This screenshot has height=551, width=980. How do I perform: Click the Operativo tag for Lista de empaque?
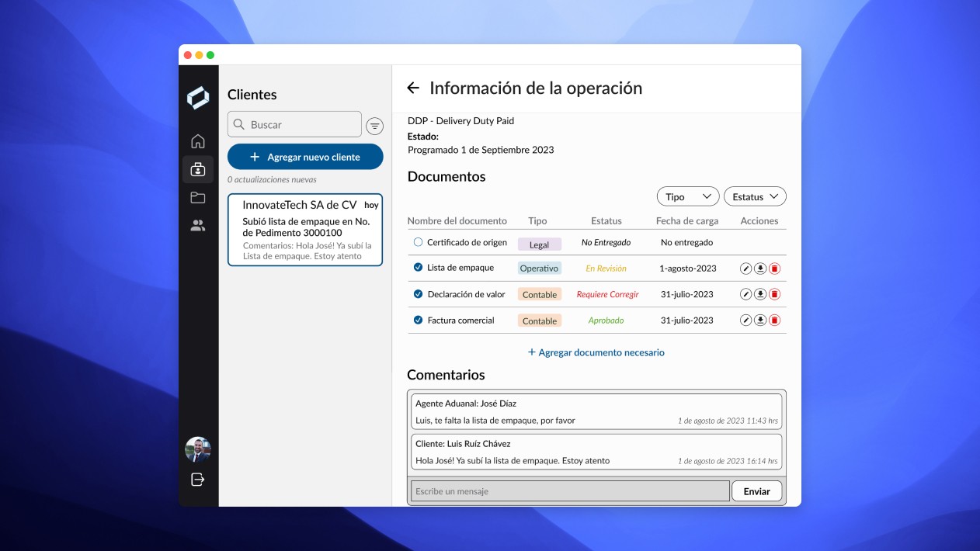coord(539,269)
